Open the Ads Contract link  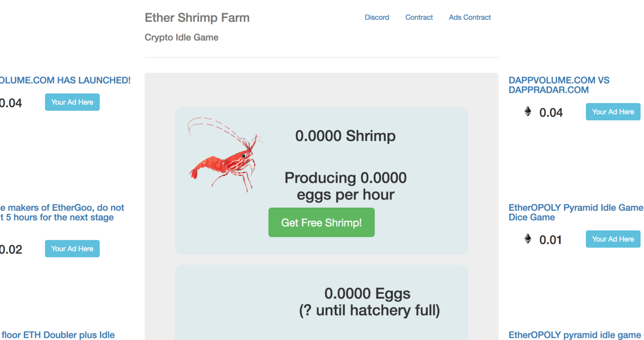point(470,17)
